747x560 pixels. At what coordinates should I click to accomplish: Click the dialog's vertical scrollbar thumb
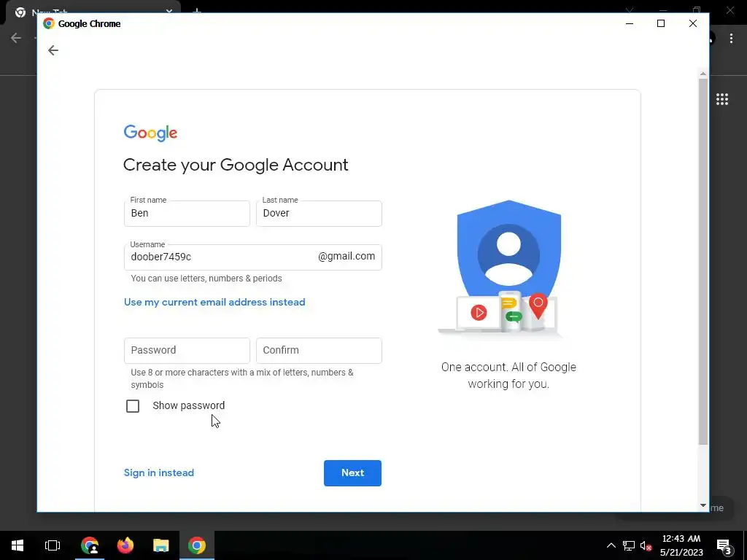703,262
